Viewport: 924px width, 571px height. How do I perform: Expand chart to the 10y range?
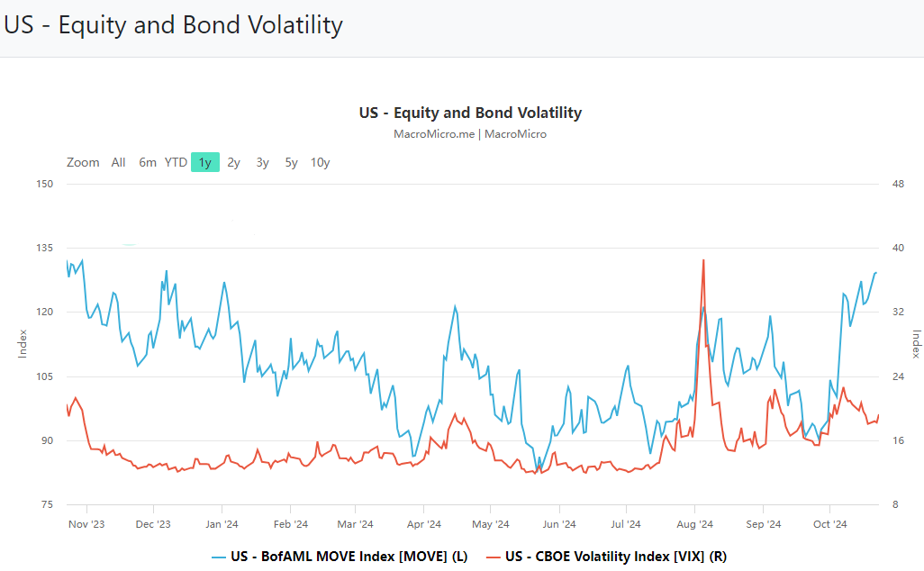coord(320,163)
